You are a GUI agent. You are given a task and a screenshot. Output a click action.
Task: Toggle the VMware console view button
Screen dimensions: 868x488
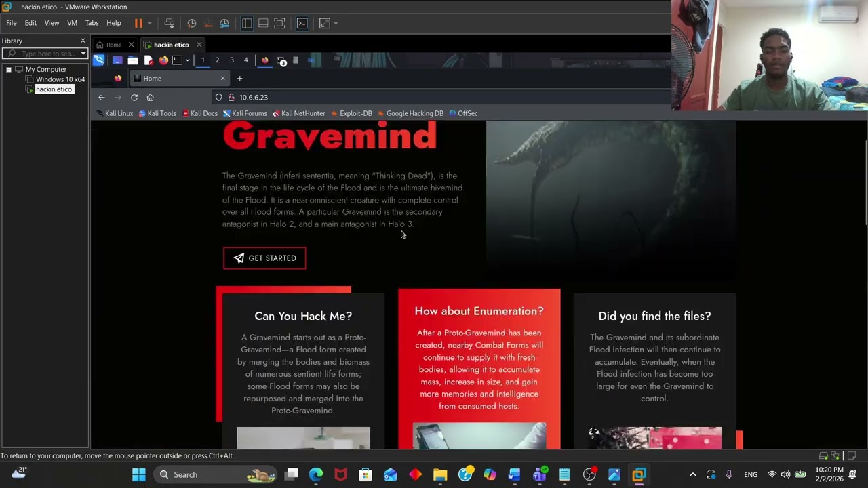[302, 23]
